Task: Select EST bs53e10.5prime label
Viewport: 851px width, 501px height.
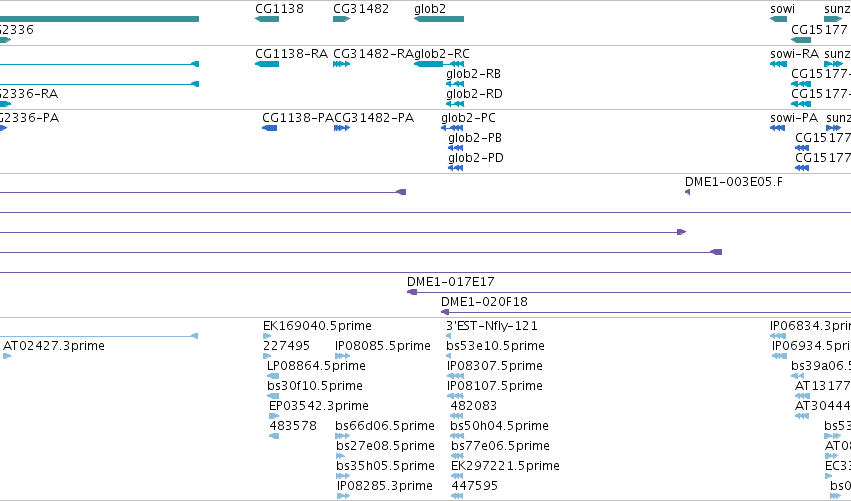Action: pyautogui.click(x=495, y=346)
